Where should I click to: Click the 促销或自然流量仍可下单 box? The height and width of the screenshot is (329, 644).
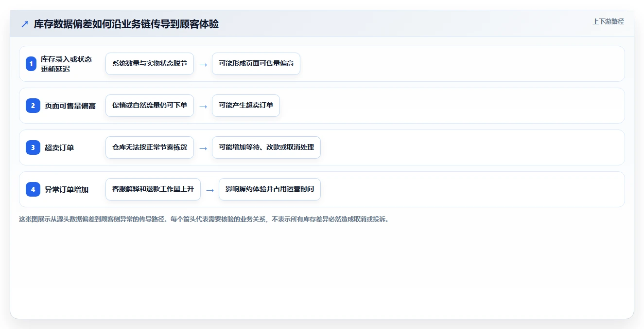[150, 106]
